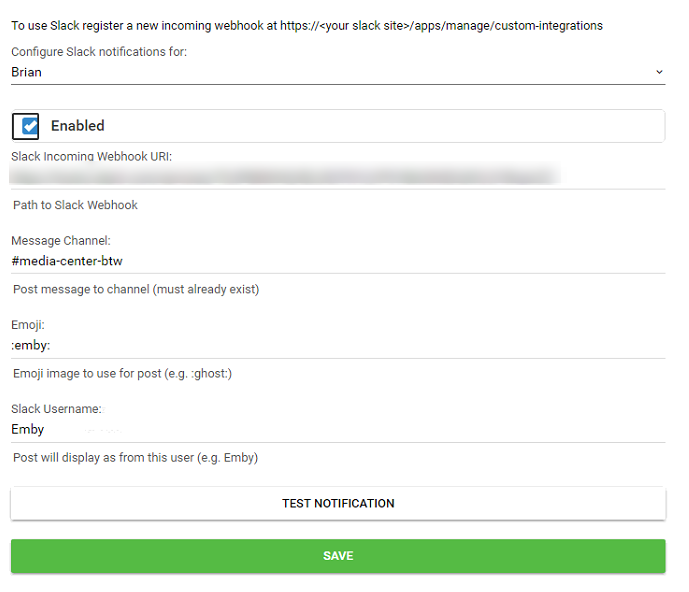Viewport: 689px width, 592px height.
Task: Click the 'Message Channel:' label
Action: point(61,241)
